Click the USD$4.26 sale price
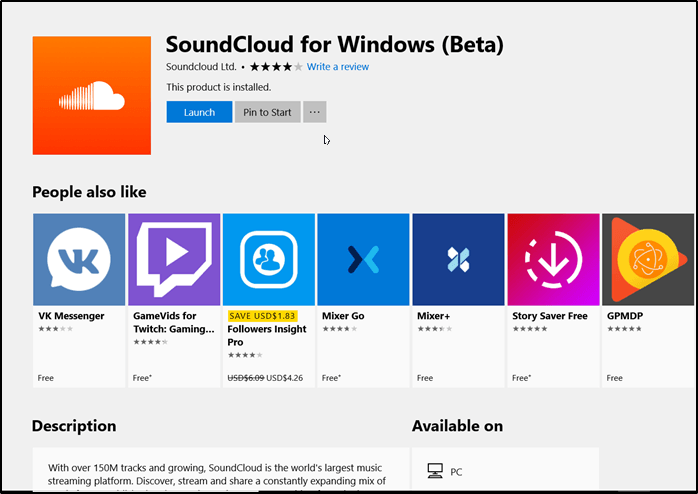698x494 pixels. pyautogui.click(x=284, y=378)
